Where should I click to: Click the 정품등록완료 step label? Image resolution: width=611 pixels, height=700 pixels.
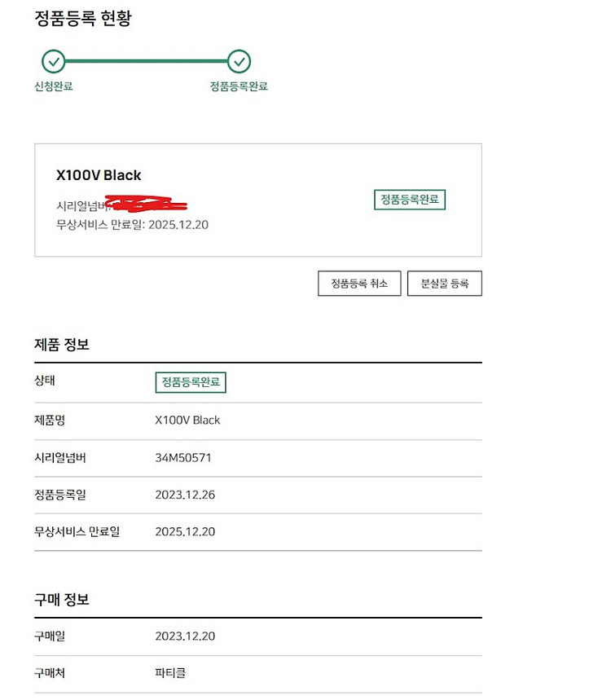coord(240,86)
